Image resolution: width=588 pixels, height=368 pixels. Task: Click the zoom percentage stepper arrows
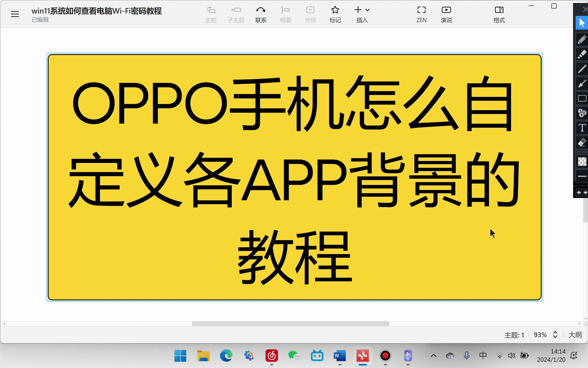(555, 335)
